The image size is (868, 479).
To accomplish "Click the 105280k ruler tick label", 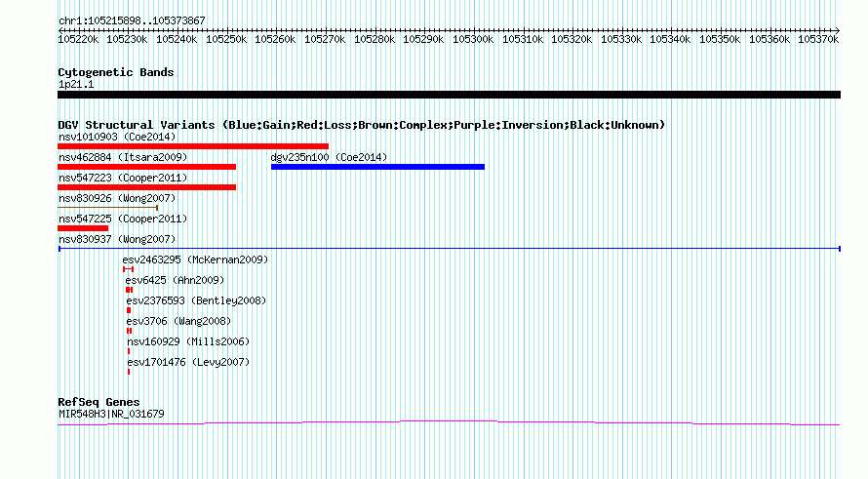I will click(375, 39).
